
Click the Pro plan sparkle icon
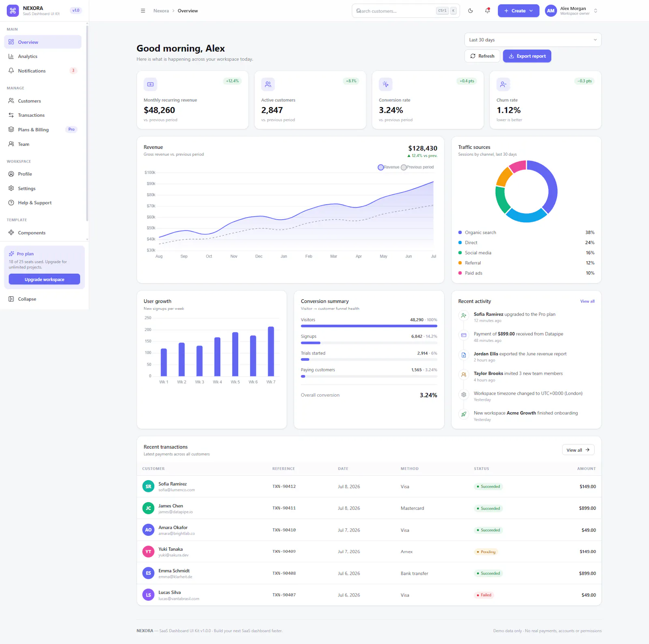(12, 254)
